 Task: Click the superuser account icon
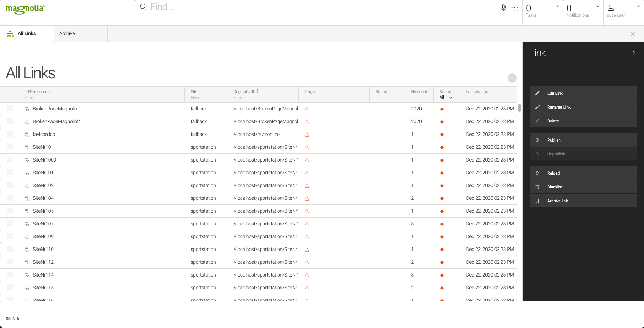pyautogui.click(x=611, y=7)
